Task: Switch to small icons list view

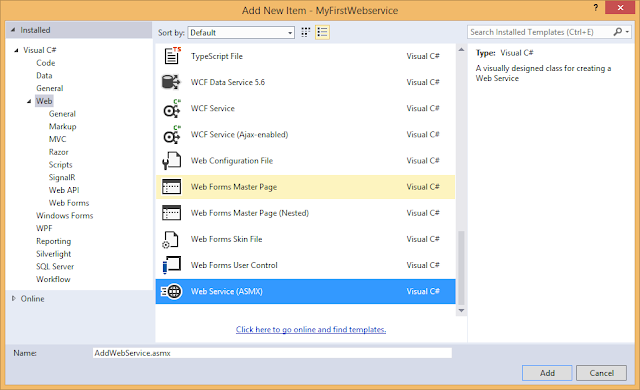Action: point(322,32)
